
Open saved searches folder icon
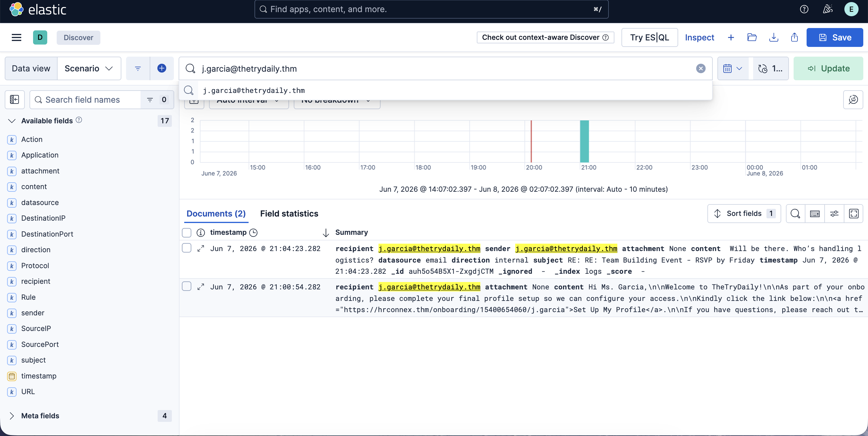pyautogui.click(x=752, y=37)
